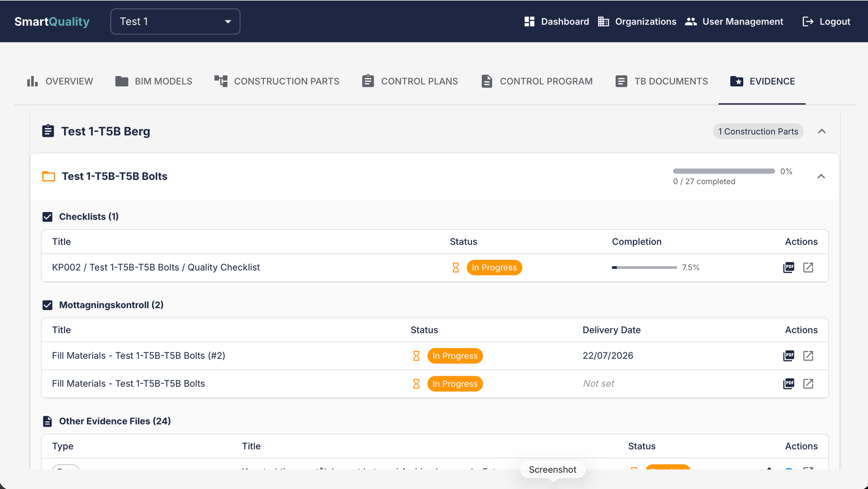Click the 7.5% checklist completion bar
This screenshot has width=868, height=489.
[x=644, y=267]
